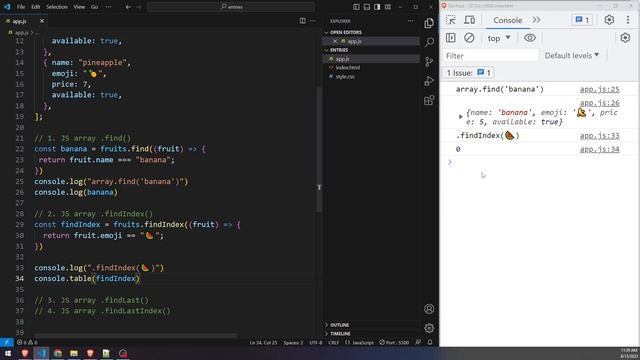Open the Default levels dropdown
Image resolution: width=640 pixels, height=360 pixels.
point(572,56)
